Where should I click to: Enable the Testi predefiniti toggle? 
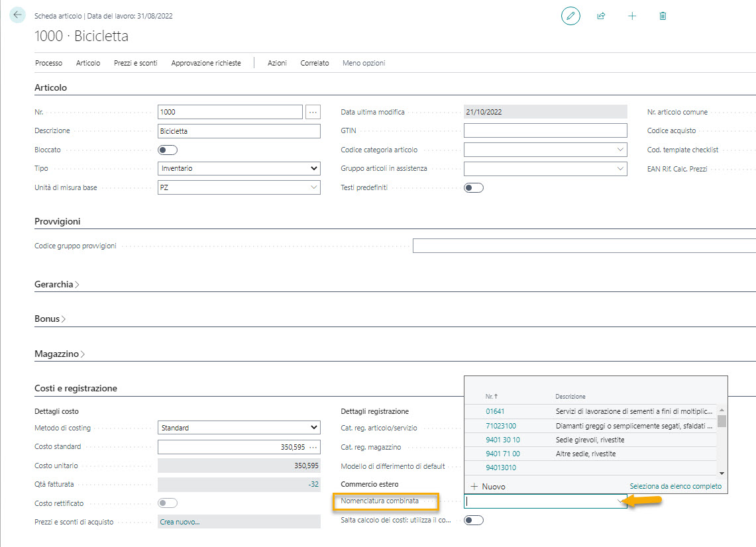474,188
